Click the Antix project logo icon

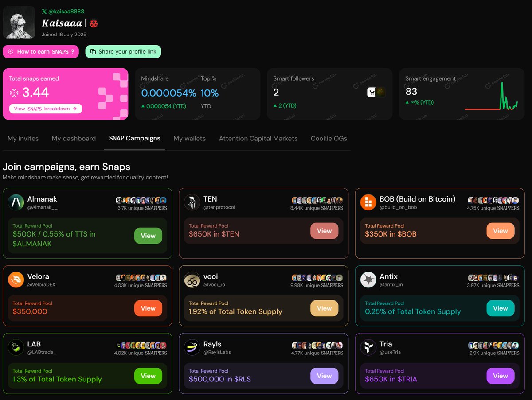368,280
